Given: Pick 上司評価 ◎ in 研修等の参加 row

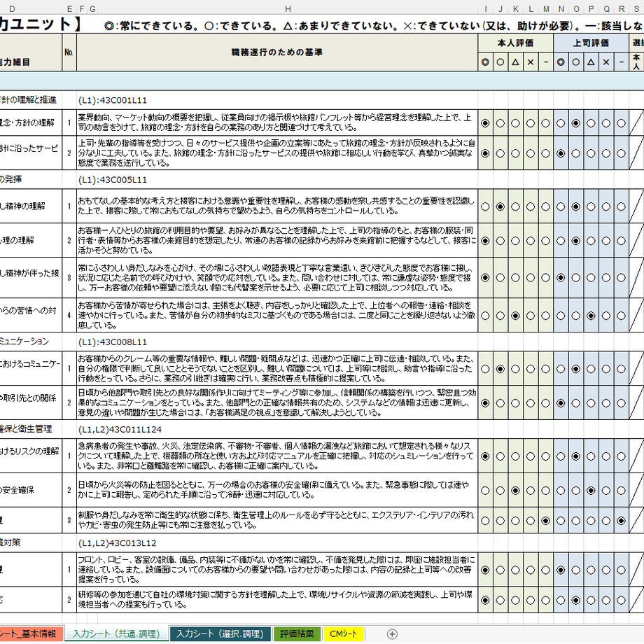Looking at the screenshot, I should coord(561,601).
